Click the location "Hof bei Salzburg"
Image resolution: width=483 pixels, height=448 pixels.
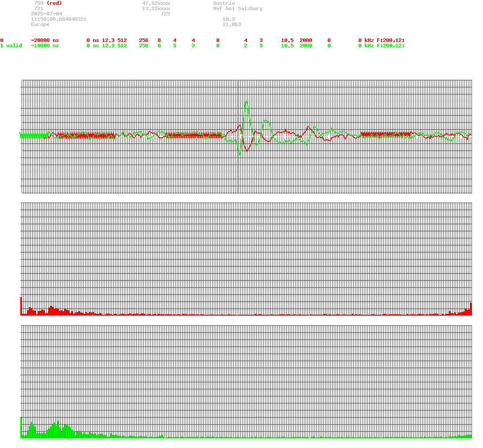coord(238,9)
